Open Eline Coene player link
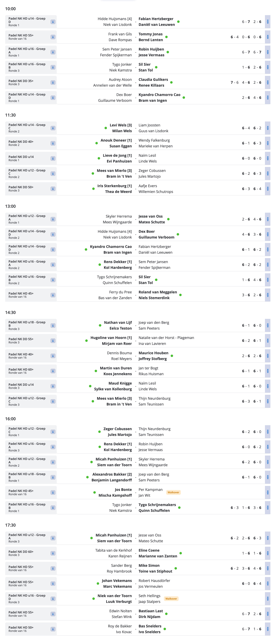The width and height of the screenshot is (277, 644). click(x=149, y=550)
